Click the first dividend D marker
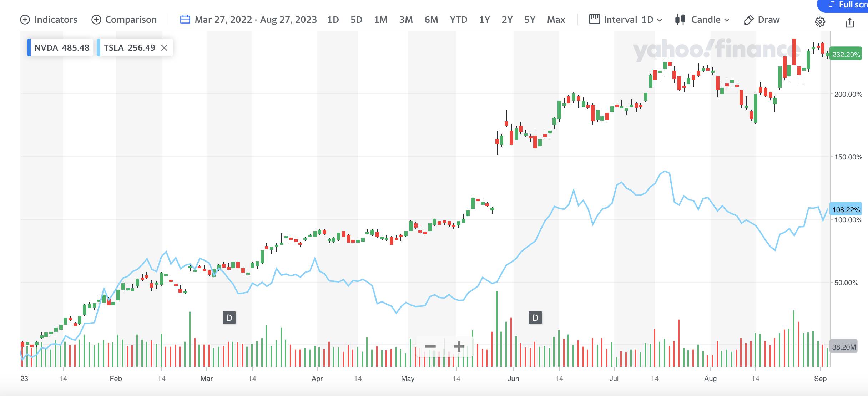The width and height of the screenshot is (868, 396). pos(229,318)
